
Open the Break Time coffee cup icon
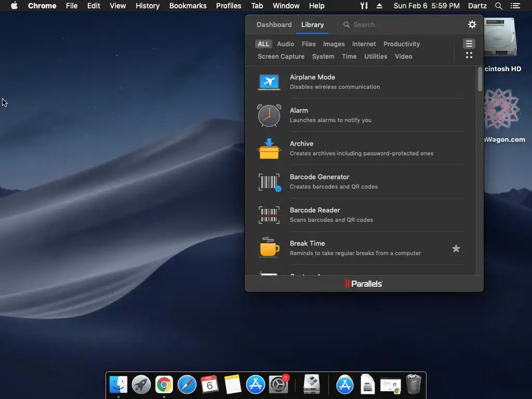tap(270, 247)
